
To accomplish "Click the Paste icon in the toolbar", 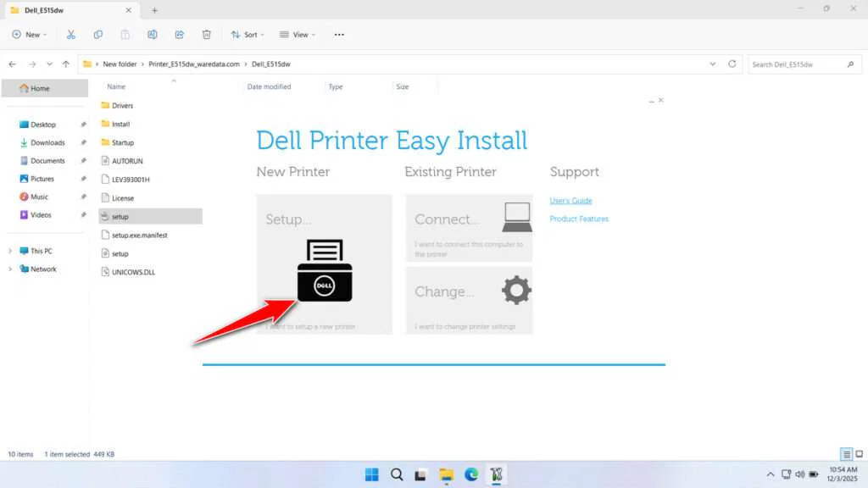I will tap(125, 34).
